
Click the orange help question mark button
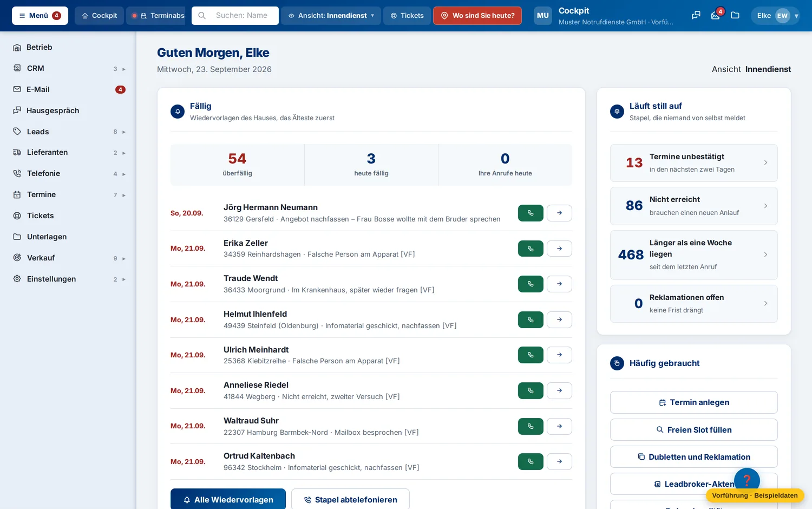(747, 480)
